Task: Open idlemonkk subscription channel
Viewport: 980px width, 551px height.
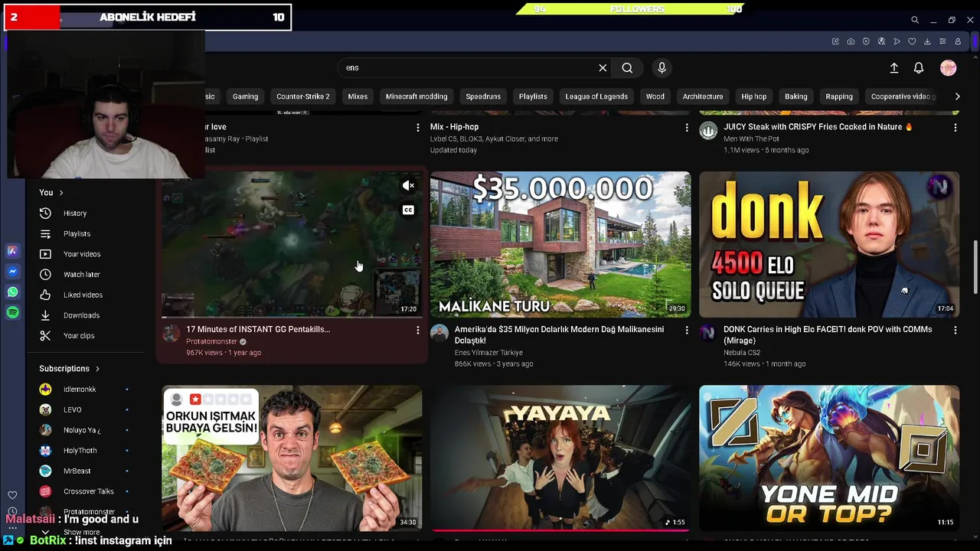Action: pyautogui.click(x=80, y=390)
